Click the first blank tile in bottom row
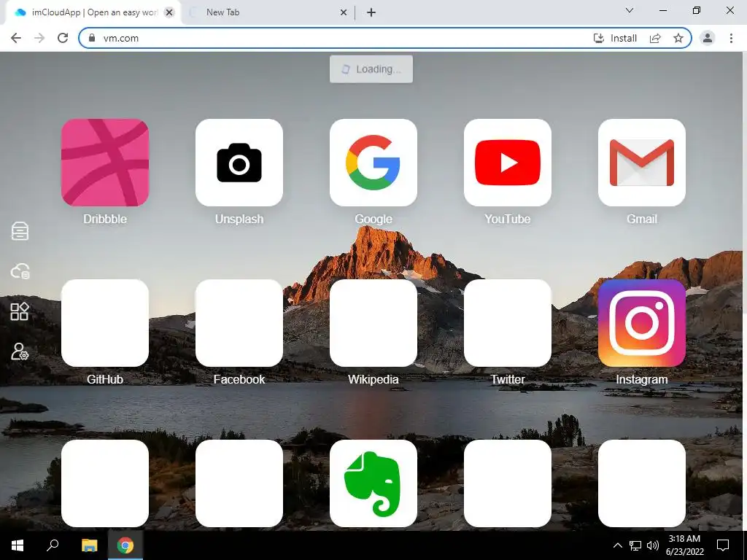This screenshot has width=747, height=560. tap(105, 483)
